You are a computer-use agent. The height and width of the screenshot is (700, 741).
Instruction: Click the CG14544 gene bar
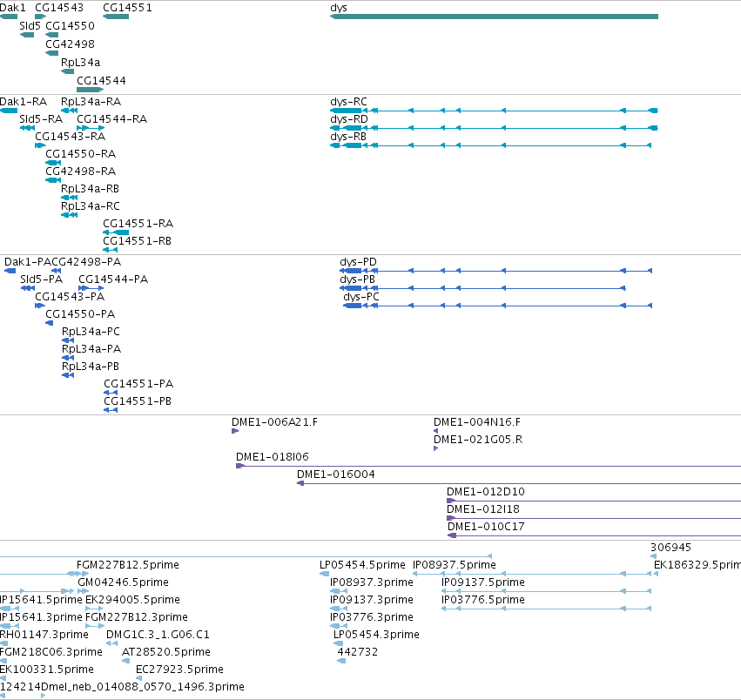pyautogui.click(x=91, y=90)
